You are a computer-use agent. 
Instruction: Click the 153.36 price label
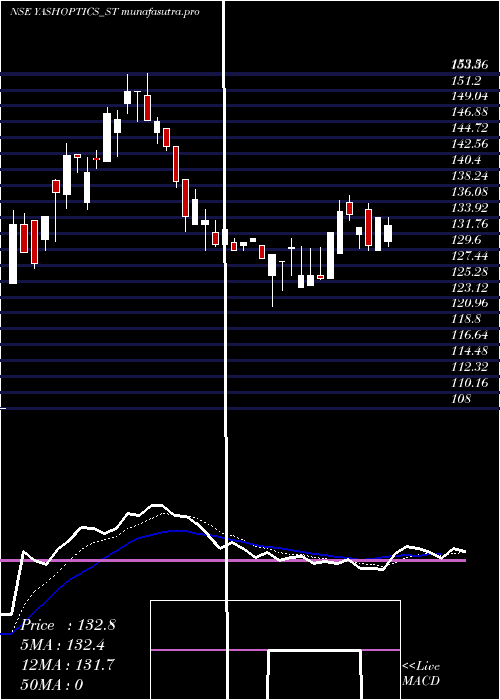point(469,65)
